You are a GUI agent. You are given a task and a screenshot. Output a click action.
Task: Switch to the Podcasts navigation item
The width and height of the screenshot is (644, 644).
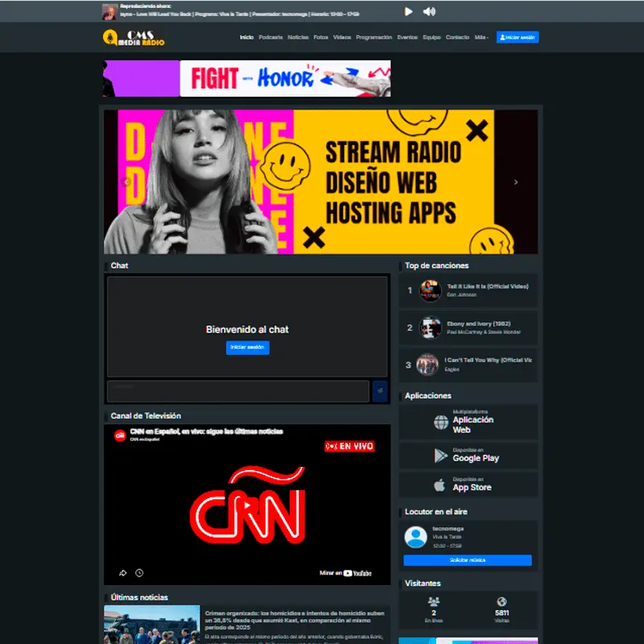[x=270, y=36]
